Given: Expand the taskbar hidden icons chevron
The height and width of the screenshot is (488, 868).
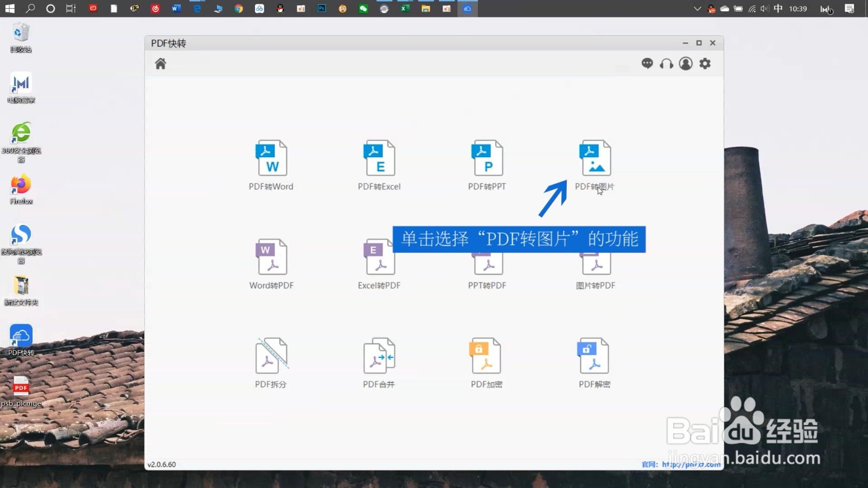Looking at the screenshot, I should click(x=697, y=9).
